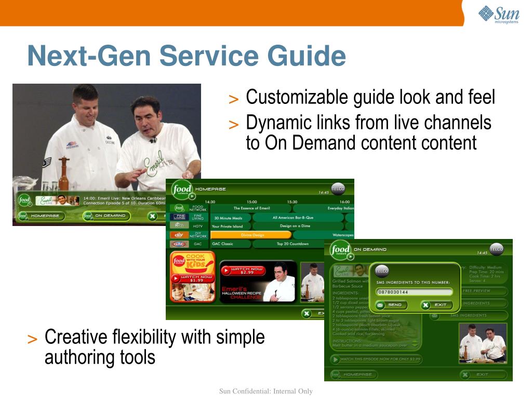Select the HGTV channel logo
Image resolution: width=532 pixels, height=399 pixels.
179,225
